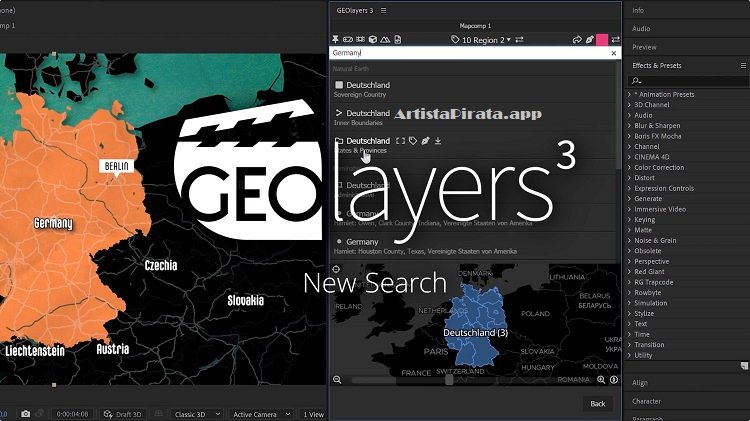Click swap arrows icon after 10 Region 2
The image size is (750, 421).
[519, 39]
